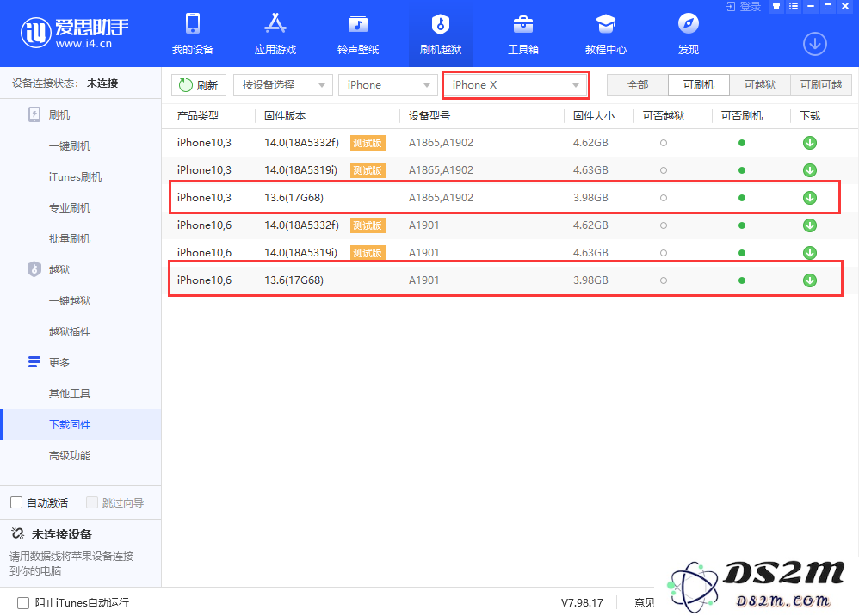Open the 教程中心 graduation cap icon
Viewport: 859px width, 616px height.
pos(606,24)
